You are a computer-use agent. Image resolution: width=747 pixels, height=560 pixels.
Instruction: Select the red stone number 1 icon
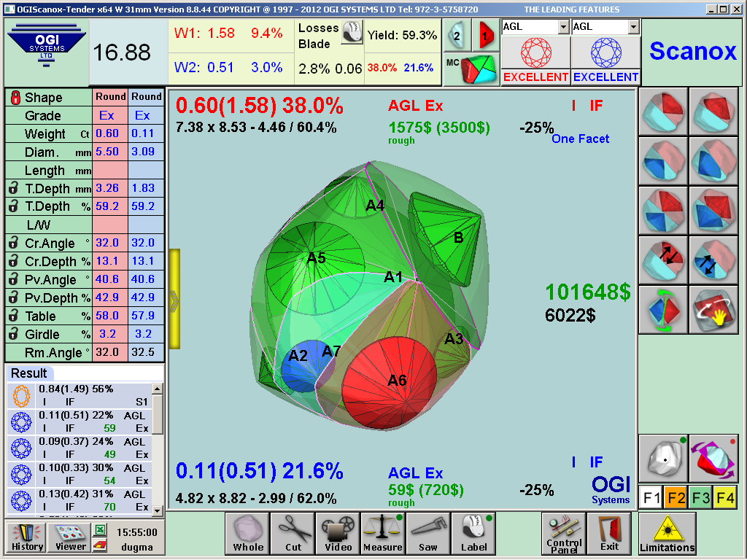(485, 36)
